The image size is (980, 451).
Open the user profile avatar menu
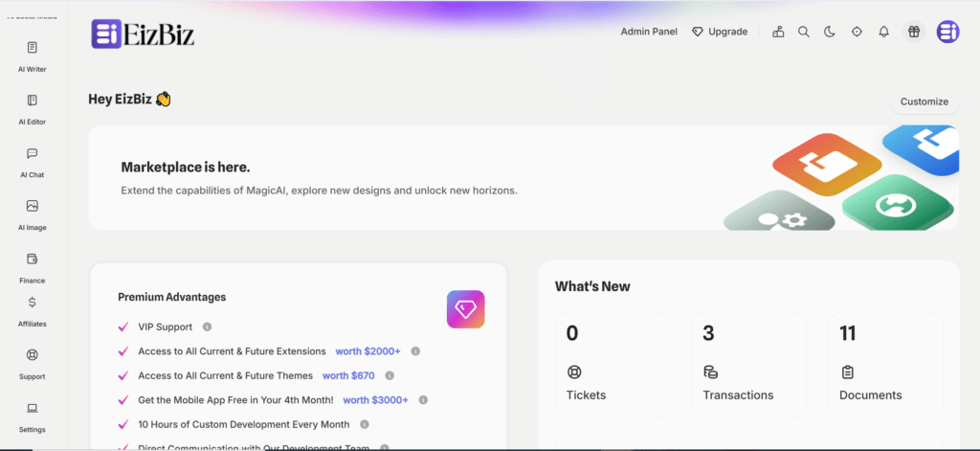947,32
